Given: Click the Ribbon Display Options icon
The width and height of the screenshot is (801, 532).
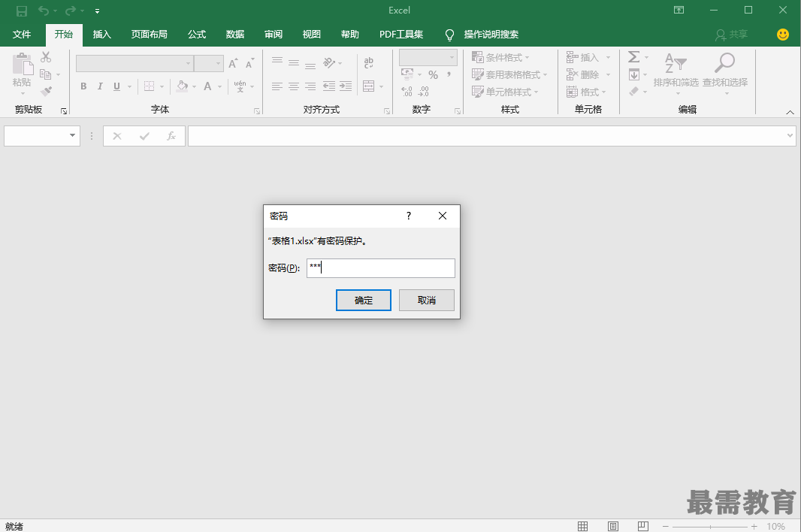Looking at the screenshot, I should [x=679, y=11].
